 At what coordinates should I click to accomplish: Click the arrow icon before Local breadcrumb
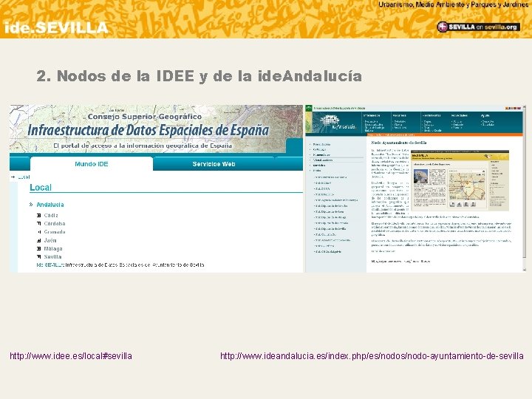(13, 177)
